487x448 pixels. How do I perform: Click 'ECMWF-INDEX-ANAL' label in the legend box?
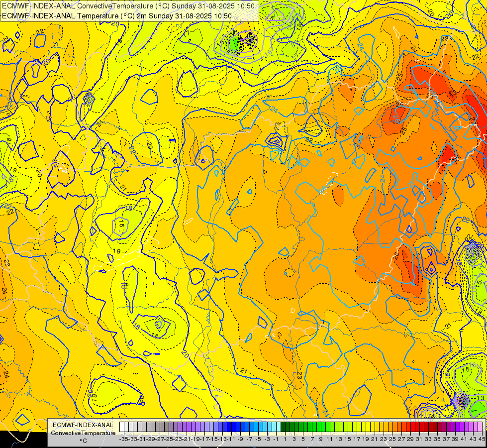click(x=83, y=425)
